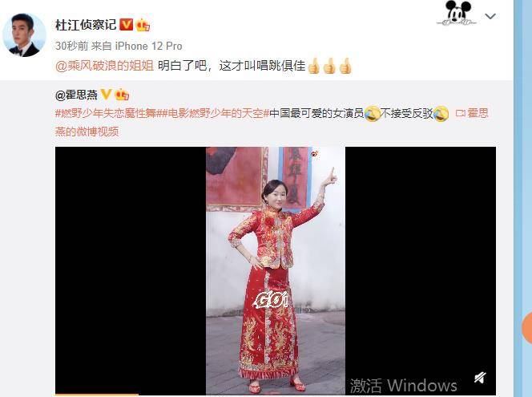532x397 pixels.
Task: Open hashtag #燃野少年失恋魔性舞#
Action: pos(106,113)
